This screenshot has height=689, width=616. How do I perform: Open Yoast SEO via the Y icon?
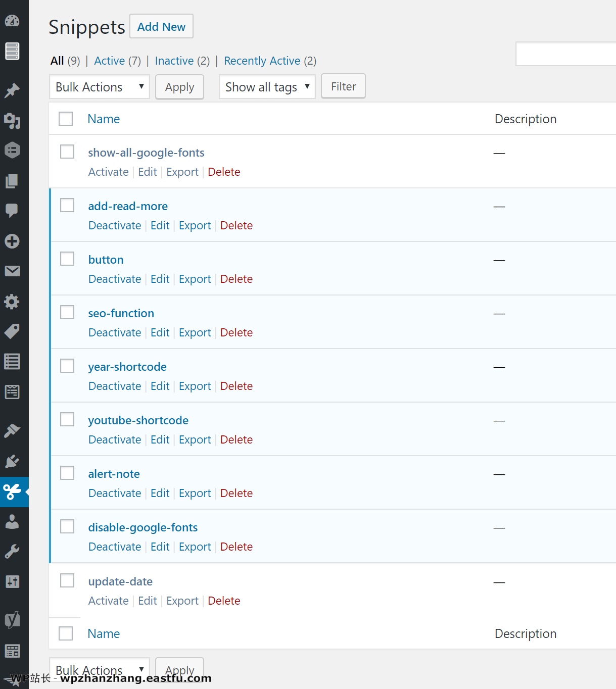[12, 619]
